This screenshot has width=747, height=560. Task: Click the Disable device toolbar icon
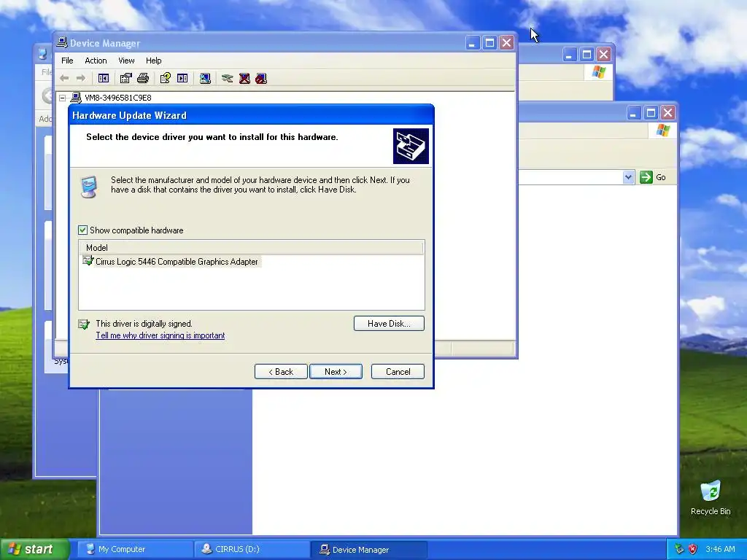tap(261, 78)
